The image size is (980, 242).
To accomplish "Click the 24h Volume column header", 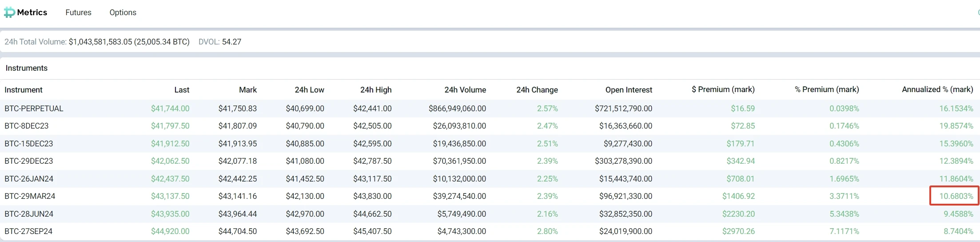I will [465, 90].
